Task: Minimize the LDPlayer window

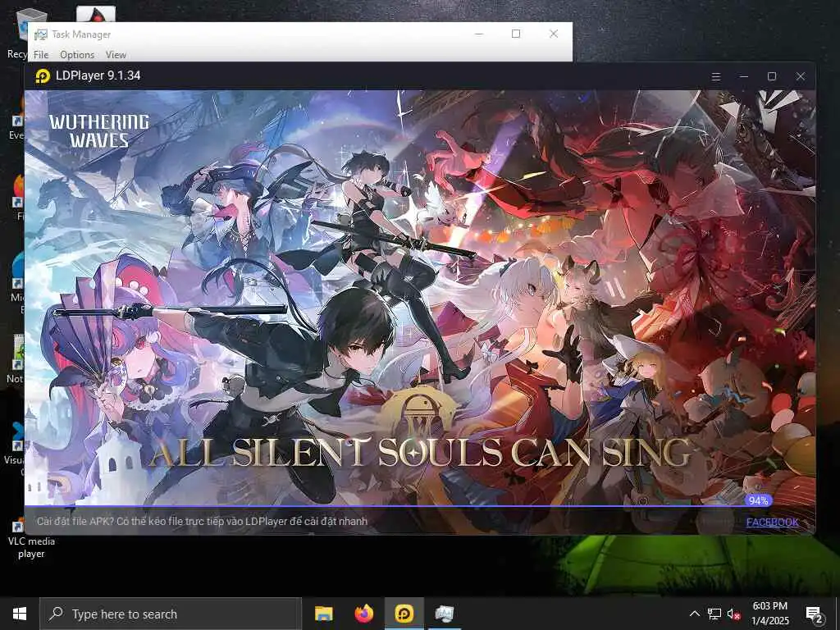Action: (x=743, y=76)
